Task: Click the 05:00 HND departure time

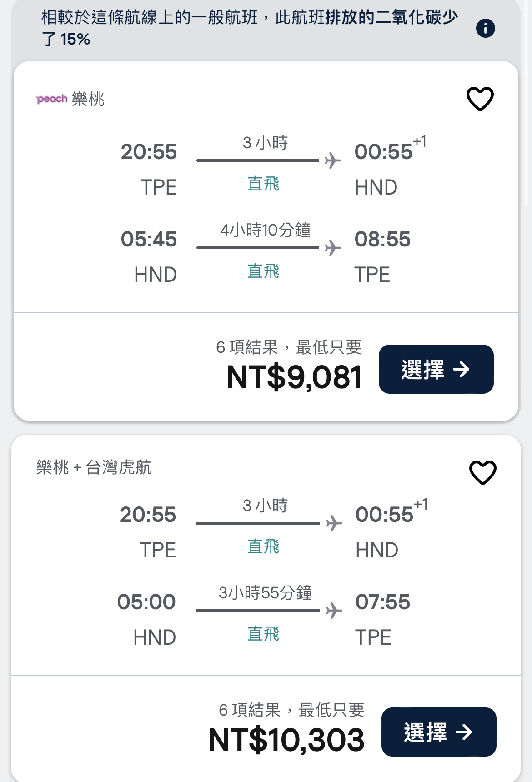Action: tap(146, 602)
